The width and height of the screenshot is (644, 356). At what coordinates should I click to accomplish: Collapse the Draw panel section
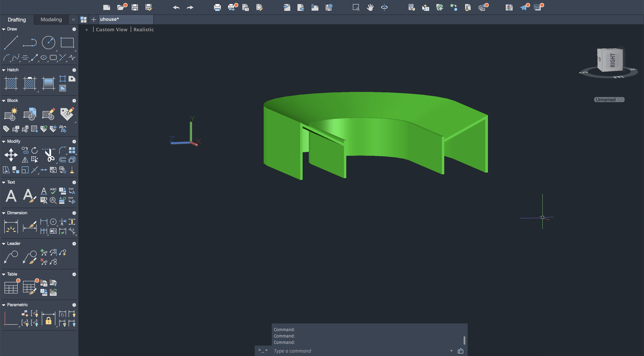pyautogui.click(x=4, y=29)
